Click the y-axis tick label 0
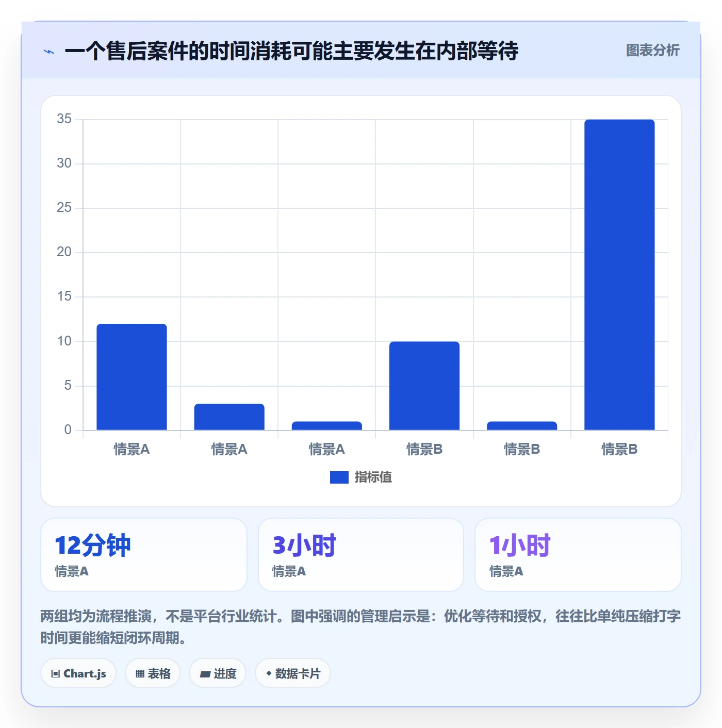The image size is (722, 728). click(x=68, y=430)
